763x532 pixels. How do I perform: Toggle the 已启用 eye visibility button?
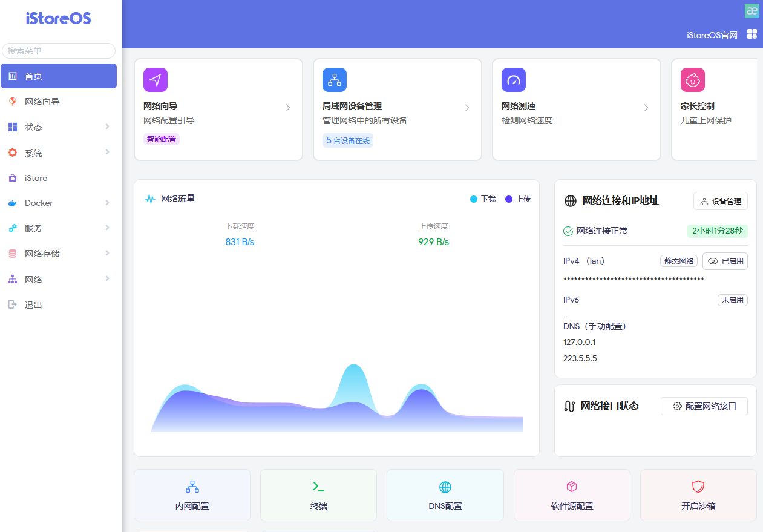pos(725,261)
